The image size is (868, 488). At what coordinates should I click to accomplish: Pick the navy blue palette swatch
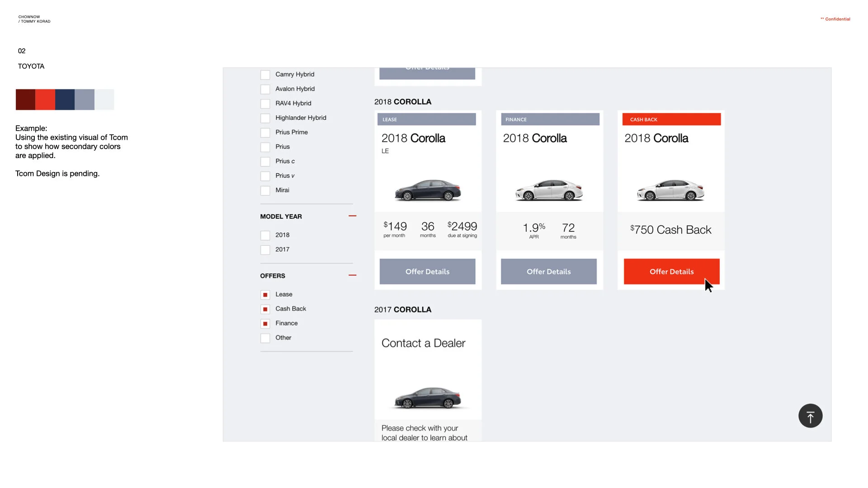tap(65, 99)
